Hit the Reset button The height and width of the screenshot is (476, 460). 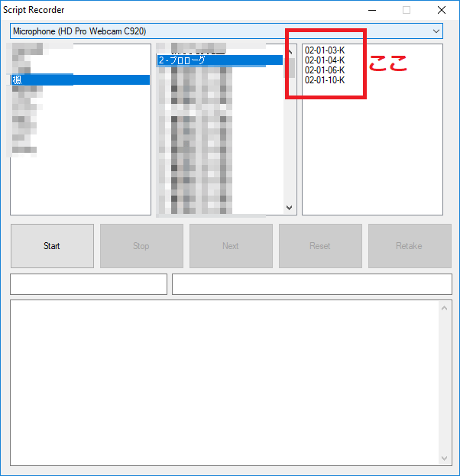[x=319, y=246]
